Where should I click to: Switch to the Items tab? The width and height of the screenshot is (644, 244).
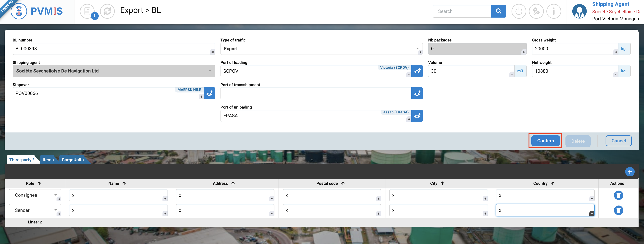[48, 160]
